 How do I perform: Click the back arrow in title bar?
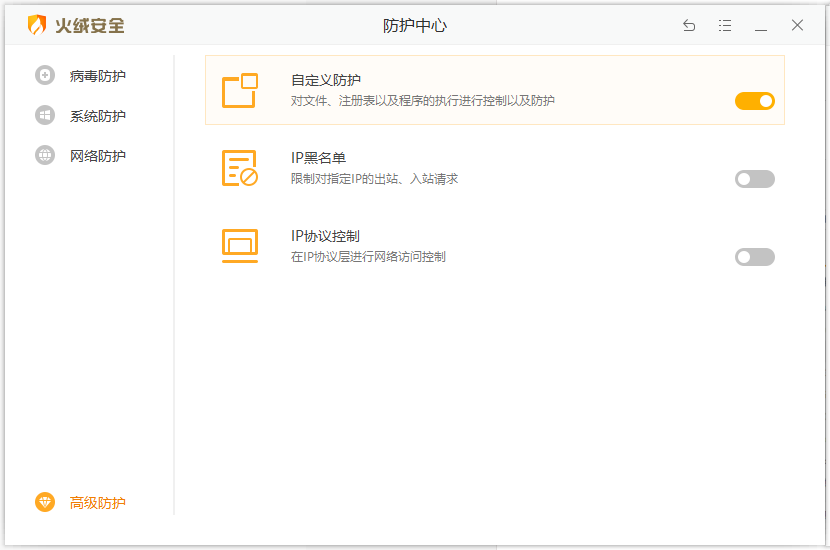coord(689,25)
